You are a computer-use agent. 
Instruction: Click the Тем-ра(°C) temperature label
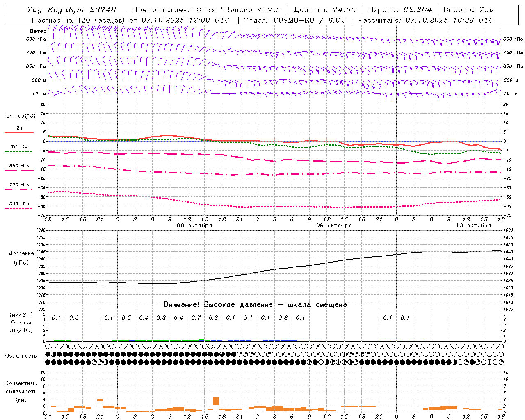[19, 116]
